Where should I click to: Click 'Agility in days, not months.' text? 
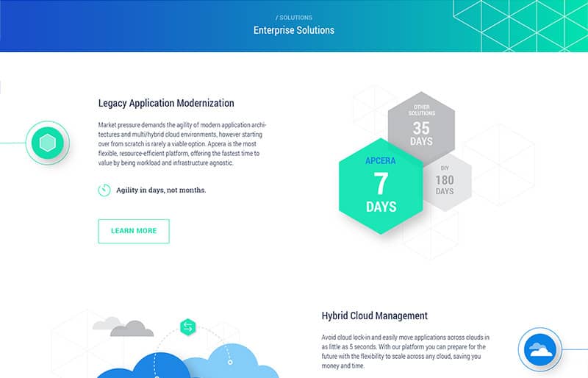coord(161,190)
